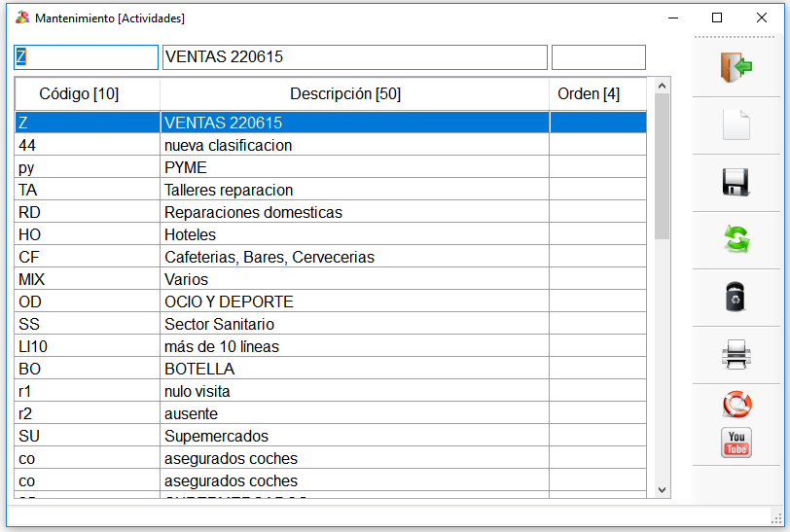Click code cell BO
The height and width of the screenshot is (532, 790).
[88, 369]
